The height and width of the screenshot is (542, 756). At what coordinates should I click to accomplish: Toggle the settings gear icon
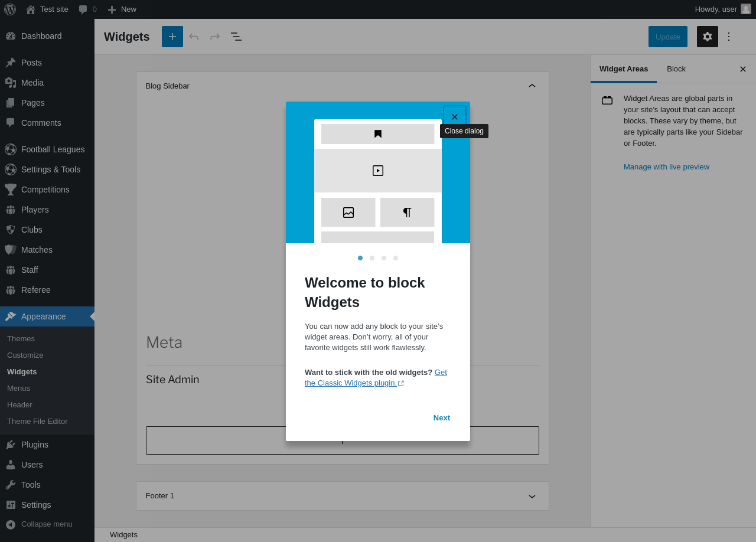(707, 37)
